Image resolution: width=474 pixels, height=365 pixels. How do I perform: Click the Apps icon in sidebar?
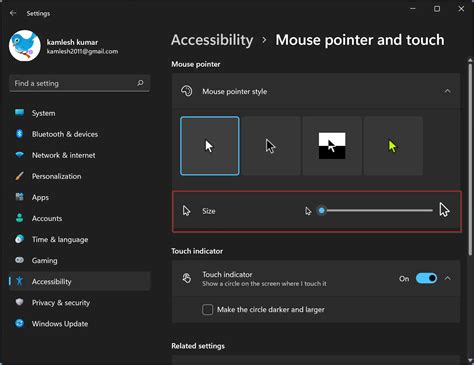click(x=20, y=197)
